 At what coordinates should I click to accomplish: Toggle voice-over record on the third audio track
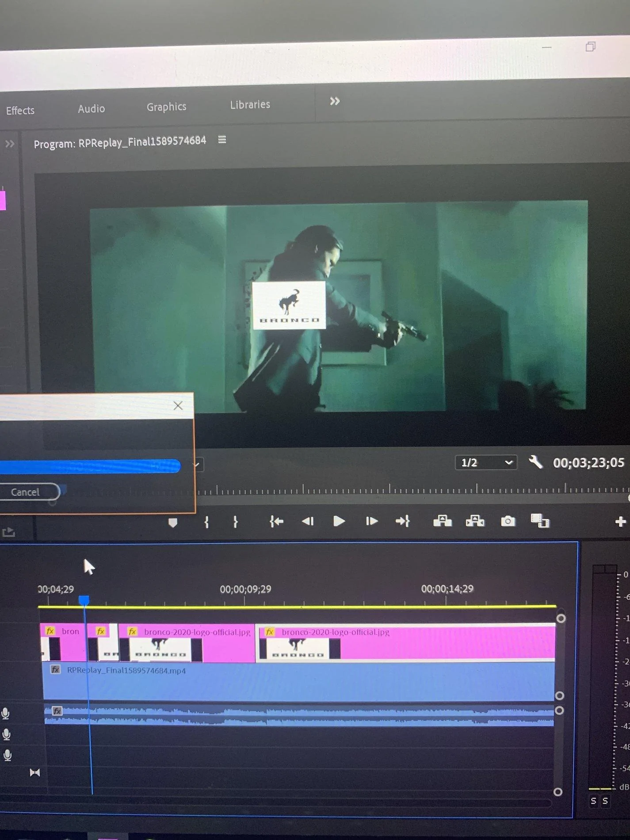coord(8,755)
